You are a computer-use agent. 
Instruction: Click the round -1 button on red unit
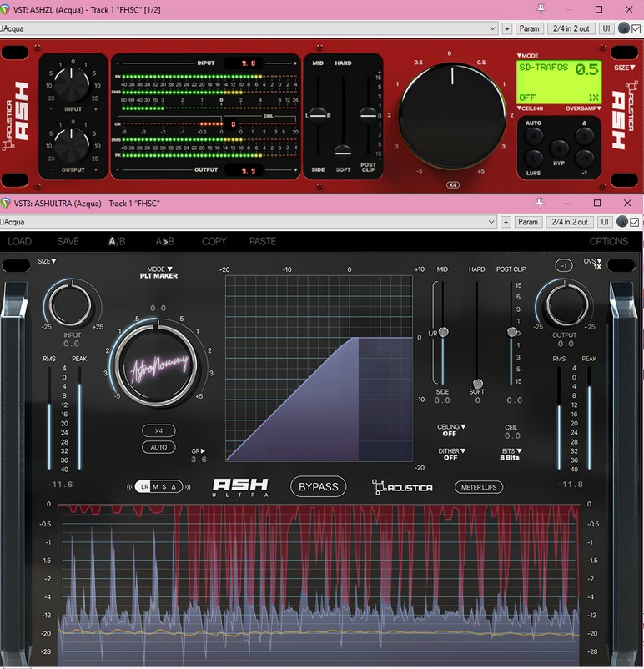coord(585,157)
